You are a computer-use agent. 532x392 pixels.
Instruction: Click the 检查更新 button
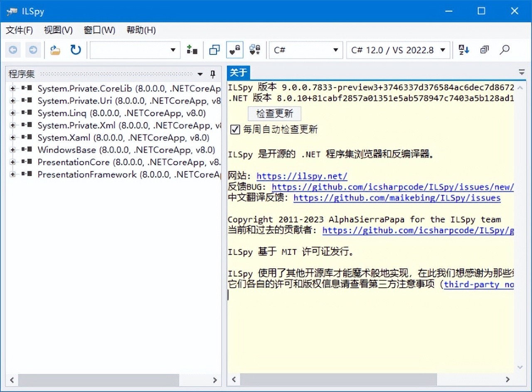click(x=274, y=113)
